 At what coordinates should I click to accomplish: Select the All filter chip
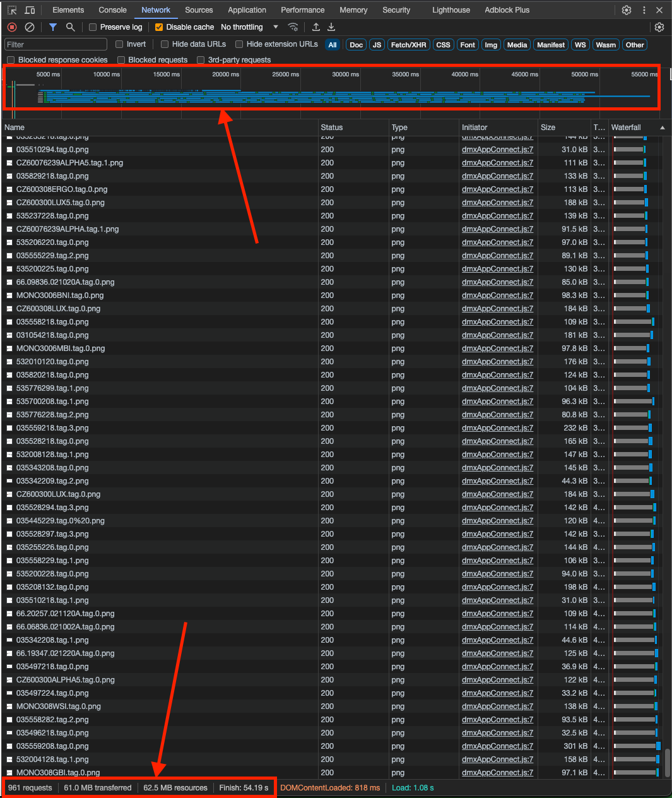333,45
